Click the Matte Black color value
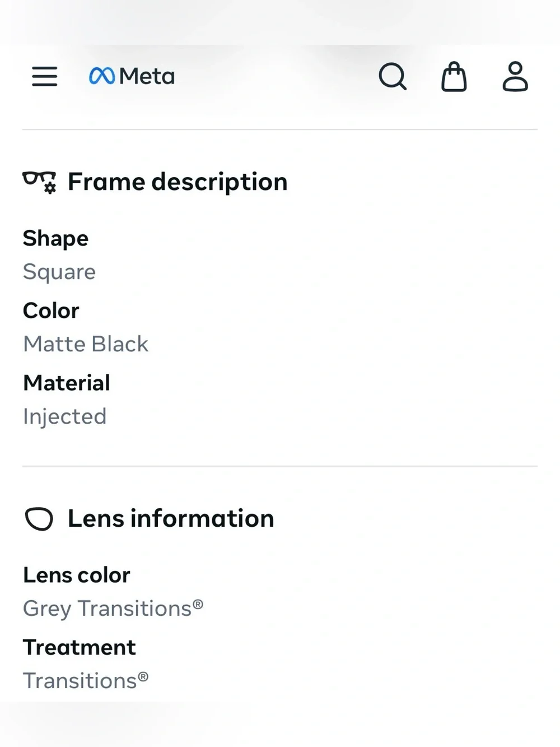The image size is (560, 747). pos(86,344)
